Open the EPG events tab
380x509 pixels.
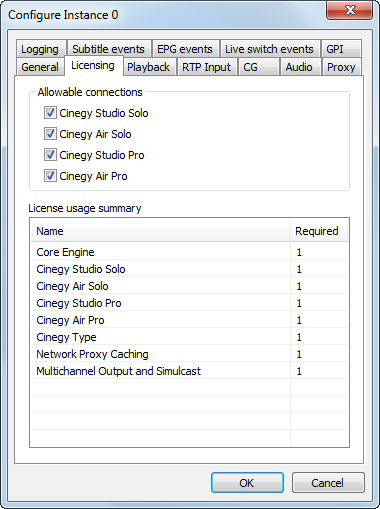(x=185, y=49)
